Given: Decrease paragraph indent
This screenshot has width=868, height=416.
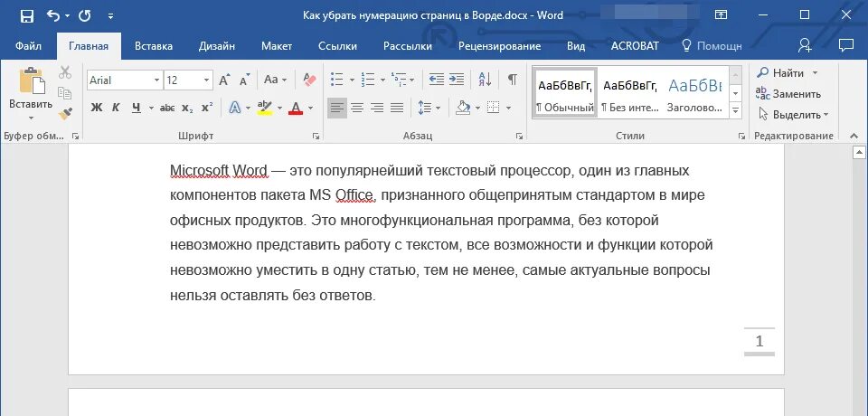Looking at the screenshot, I should 437,80.
